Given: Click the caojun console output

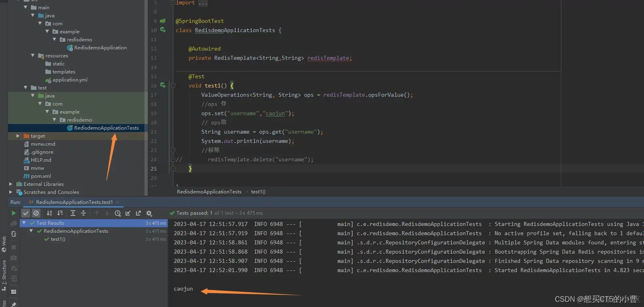Looking at the screenshot, I should [183, 289].
